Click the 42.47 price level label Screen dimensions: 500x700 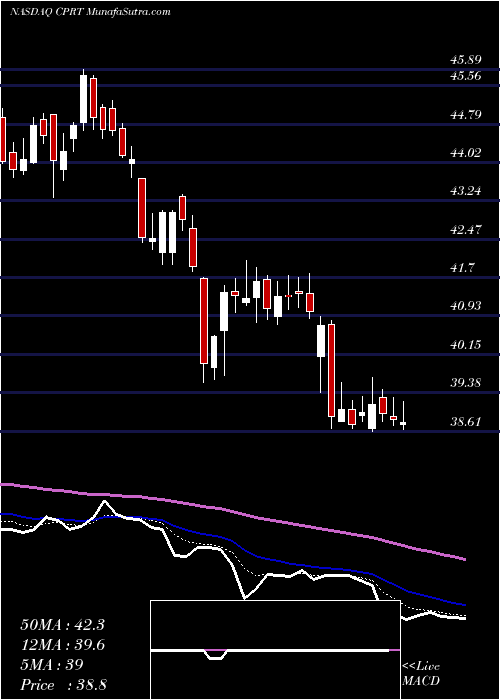[x=464, y=230]
